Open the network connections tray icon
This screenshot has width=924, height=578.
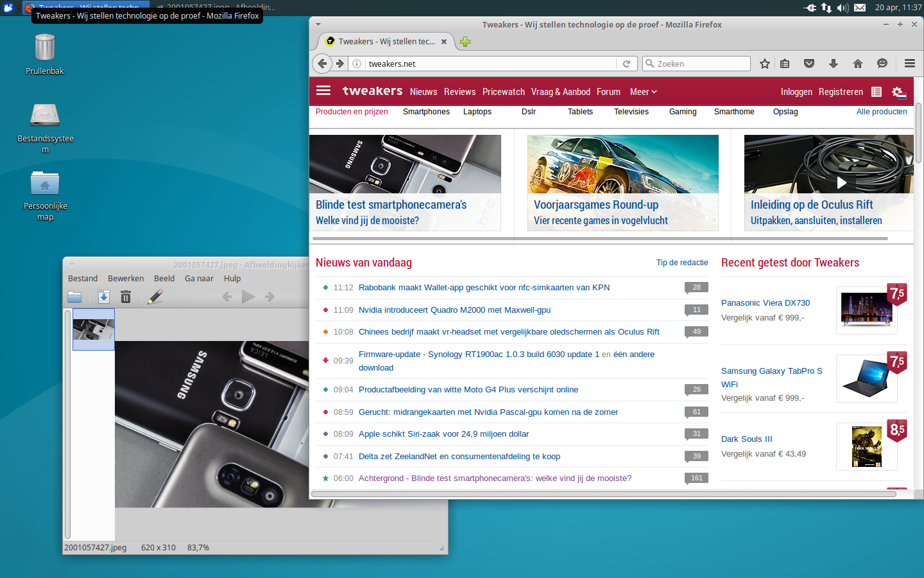tap(826, 8)
